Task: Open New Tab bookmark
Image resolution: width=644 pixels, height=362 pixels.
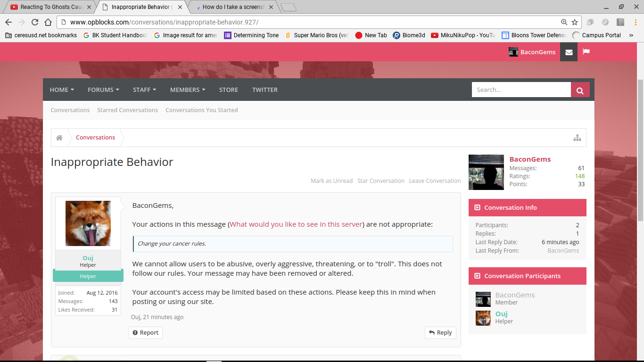Action: click(371, 35)
